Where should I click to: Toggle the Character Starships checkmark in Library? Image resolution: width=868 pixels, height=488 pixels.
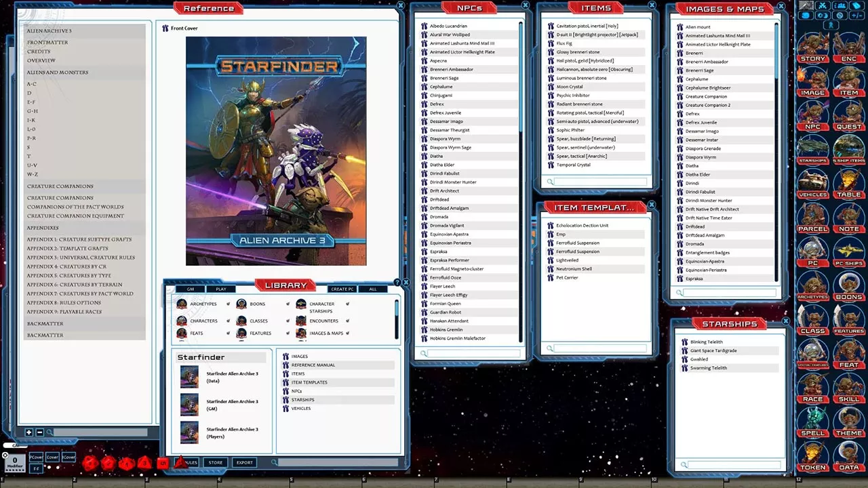(347, 304)
